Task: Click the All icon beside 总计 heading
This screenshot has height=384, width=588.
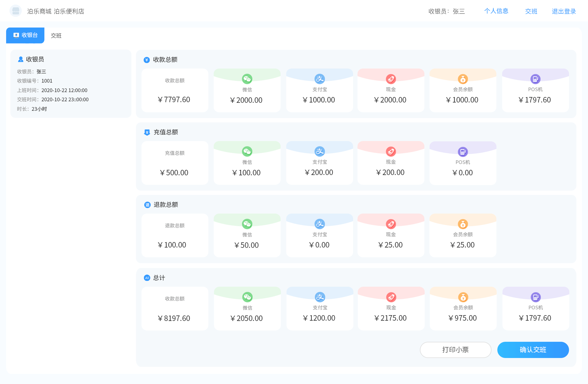Action: [x=147, y=278]
